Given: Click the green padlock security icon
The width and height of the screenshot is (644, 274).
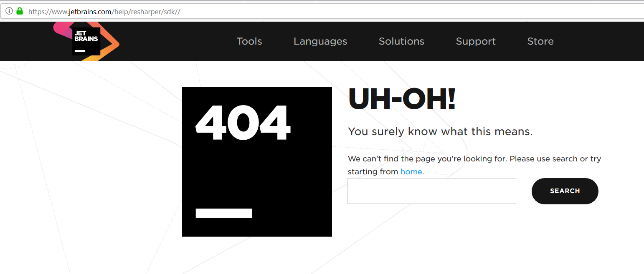Looking at the screenshot, I should pos(19,11).
